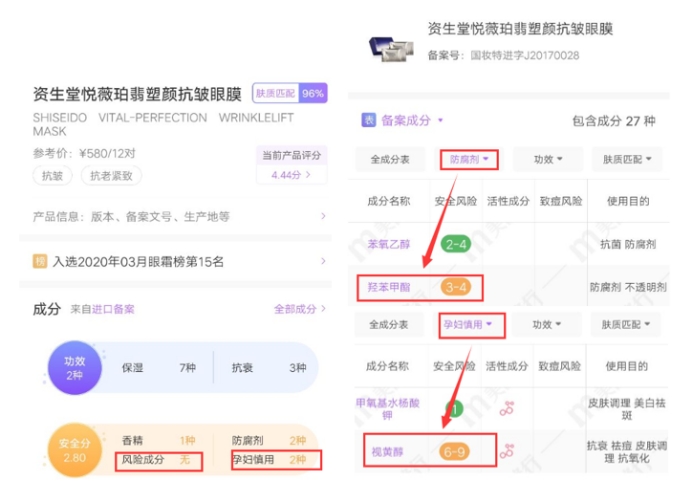Click the orange 安全分 2.80 circle
Screen dimensions: 693x481
tap(75, 450)
